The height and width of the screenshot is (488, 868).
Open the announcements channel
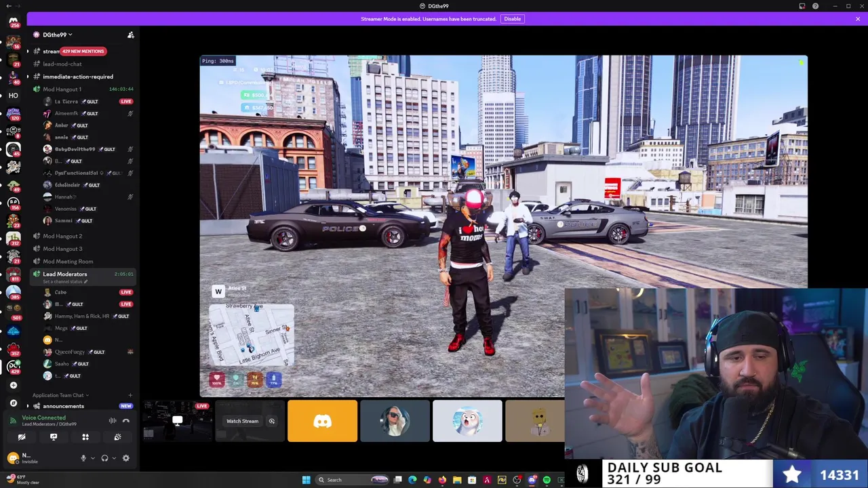point(63,406)
